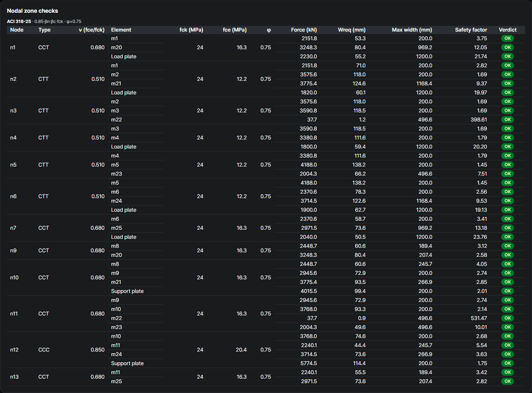Click OK verdict beside safety factor 5.54
This screenshot has width=532, height=393.
[508, 345]
